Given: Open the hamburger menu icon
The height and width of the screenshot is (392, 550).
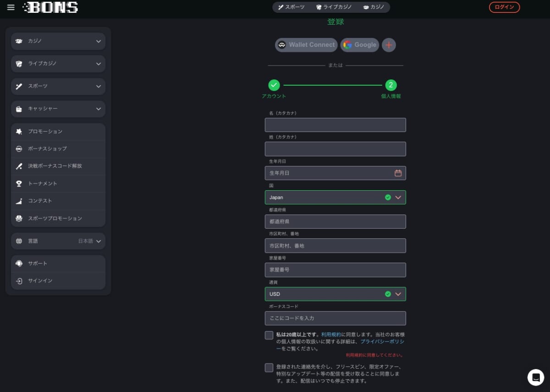Looking at the screenshot, I should [11, 7].
